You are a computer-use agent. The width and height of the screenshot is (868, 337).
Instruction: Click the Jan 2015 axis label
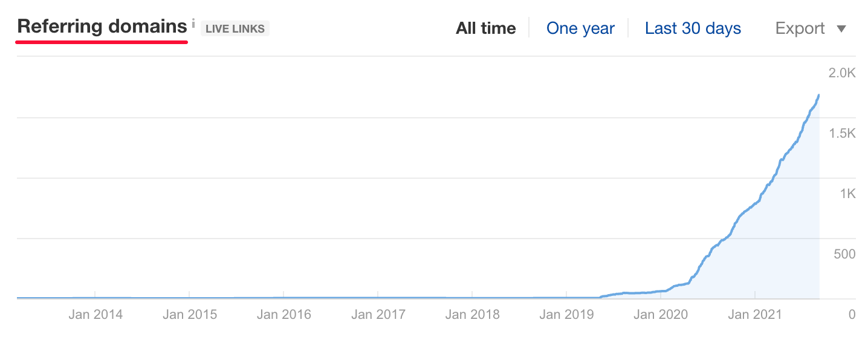[x=190, y=315]
